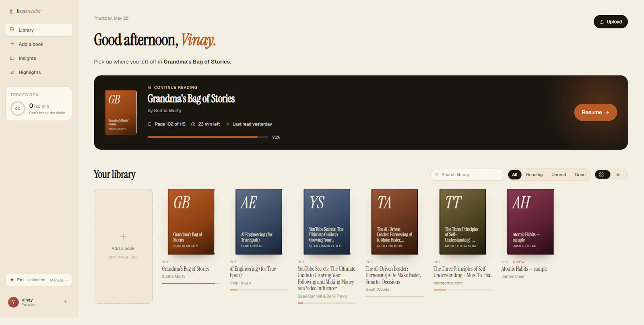
Task: Open The Three Principles book cover
Action: [462, 222]
